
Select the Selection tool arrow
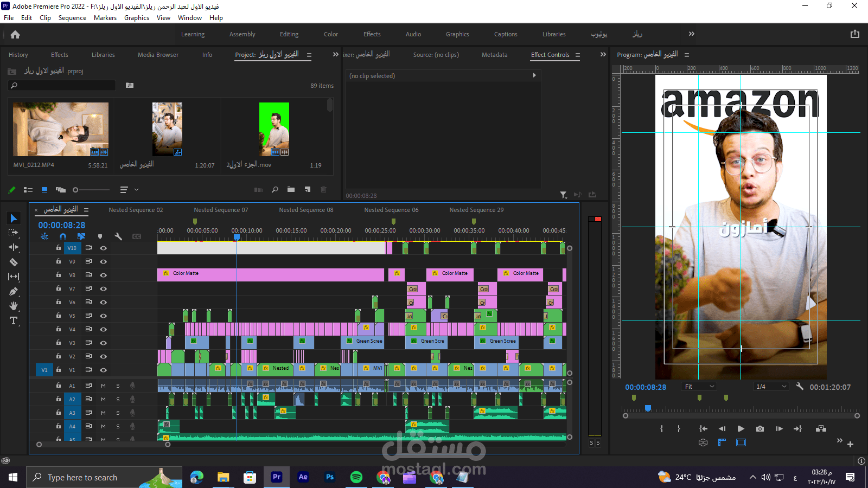14,218
